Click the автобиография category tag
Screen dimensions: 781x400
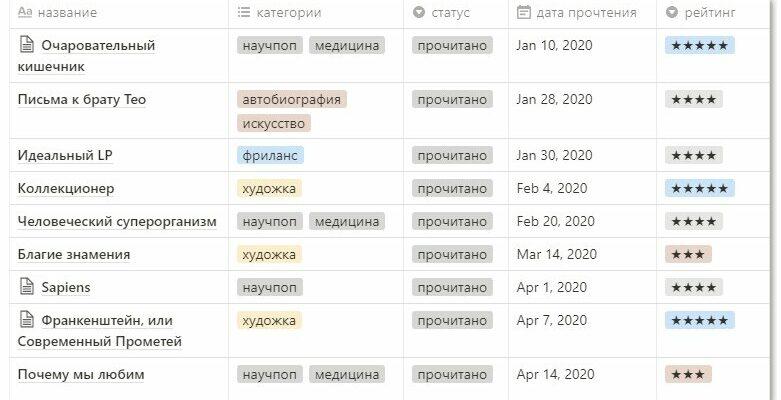tap(291, 99)
